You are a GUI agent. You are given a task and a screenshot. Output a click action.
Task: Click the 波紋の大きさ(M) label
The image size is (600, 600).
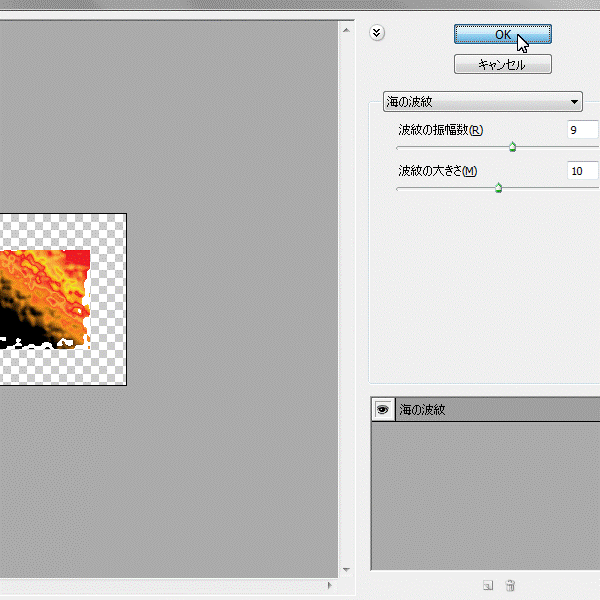tap(437, 171)
